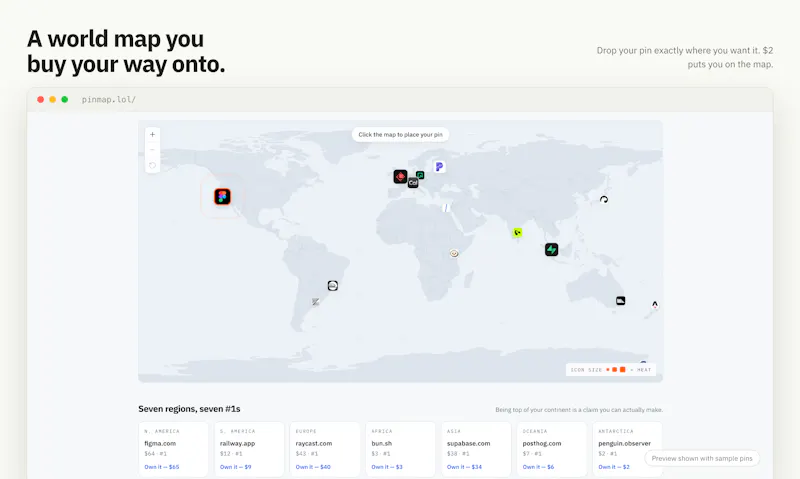The width and height of the screenshot is (800, 479).
Task: Click 'Own it — $65' on figma.com card
Action: 162,467
